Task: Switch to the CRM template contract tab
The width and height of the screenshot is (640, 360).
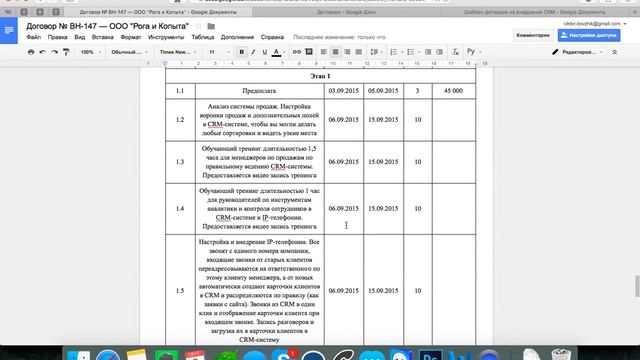Action: point(535,12)
